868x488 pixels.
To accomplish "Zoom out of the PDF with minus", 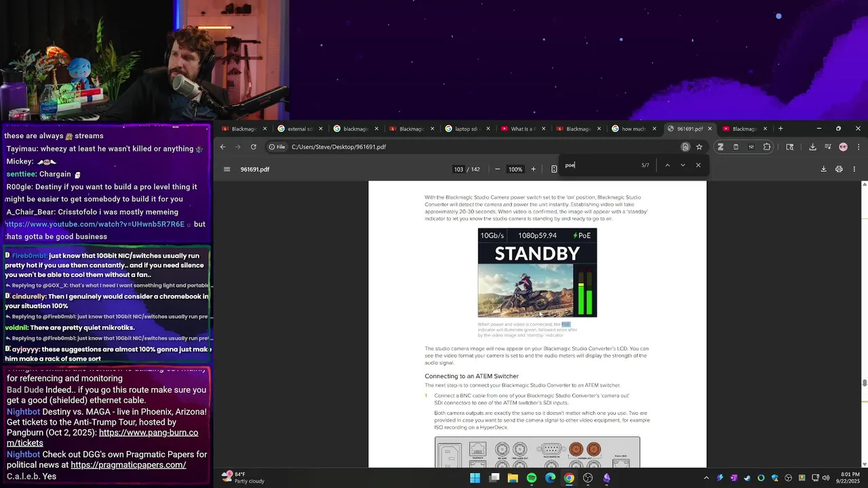I will coord(497,169).
